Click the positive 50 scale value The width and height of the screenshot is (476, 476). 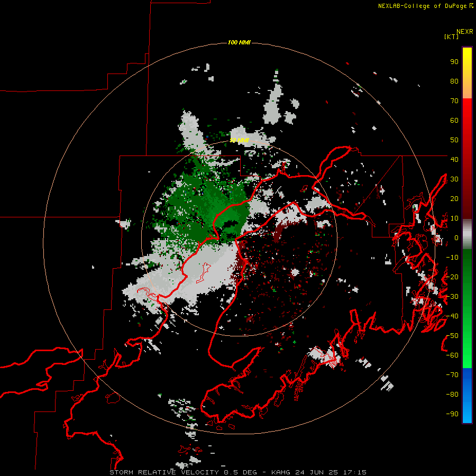pyautogui.click(x=454, y=140)
